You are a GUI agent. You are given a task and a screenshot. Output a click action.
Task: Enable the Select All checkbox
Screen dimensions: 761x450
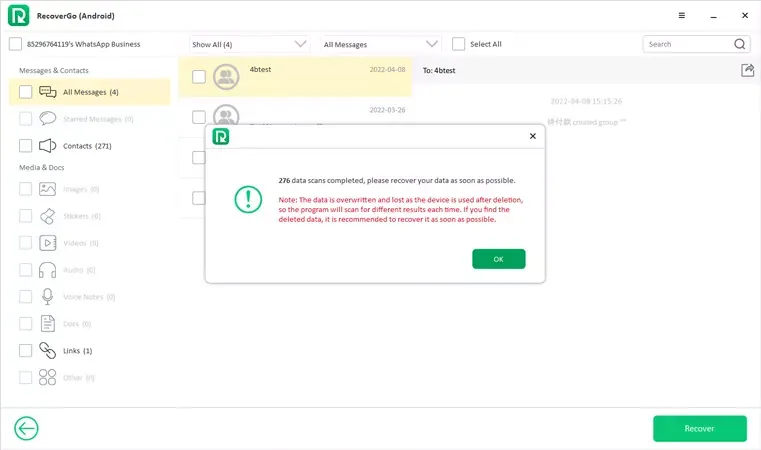pyautogui.click(x=458, y=44)
